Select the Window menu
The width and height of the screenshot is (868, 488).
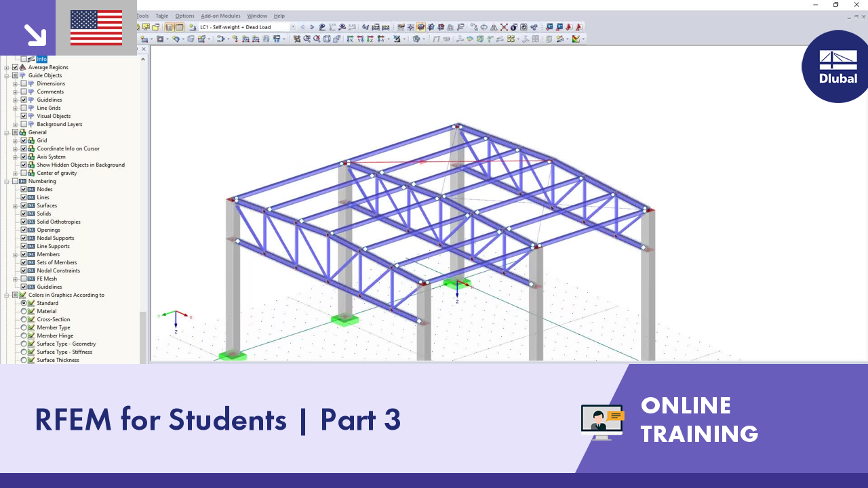[257, 16]
